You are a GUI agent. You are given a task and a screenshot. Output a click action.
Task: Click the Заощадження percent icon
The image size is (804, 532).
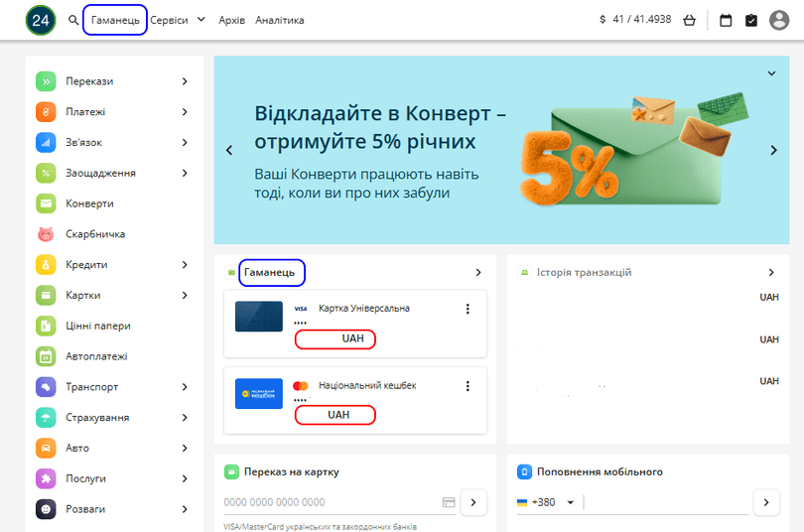[x=46, y=174]
